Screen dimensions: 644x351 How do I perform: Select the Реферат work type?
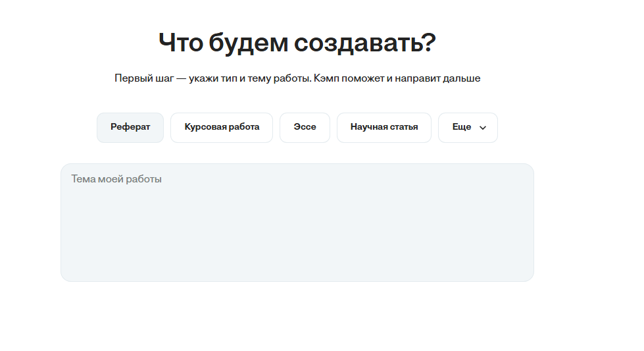(130, 128)
